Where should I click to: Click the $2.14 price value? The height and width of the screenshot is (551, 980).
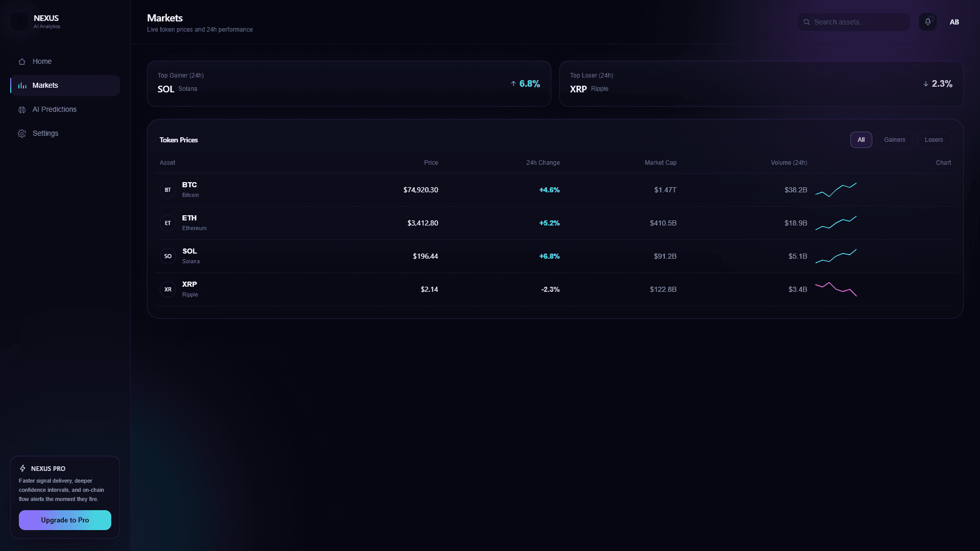pyautogui.click(x=429, y=289)
